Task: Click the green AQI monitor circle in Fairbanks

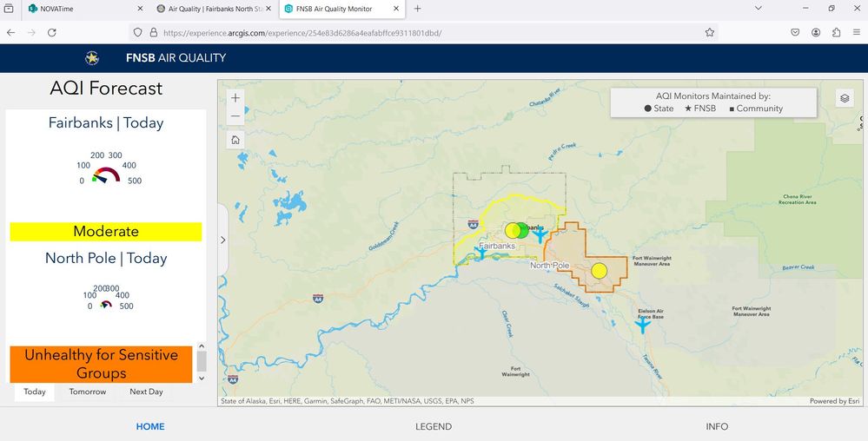Action: (x=522, y=230)
